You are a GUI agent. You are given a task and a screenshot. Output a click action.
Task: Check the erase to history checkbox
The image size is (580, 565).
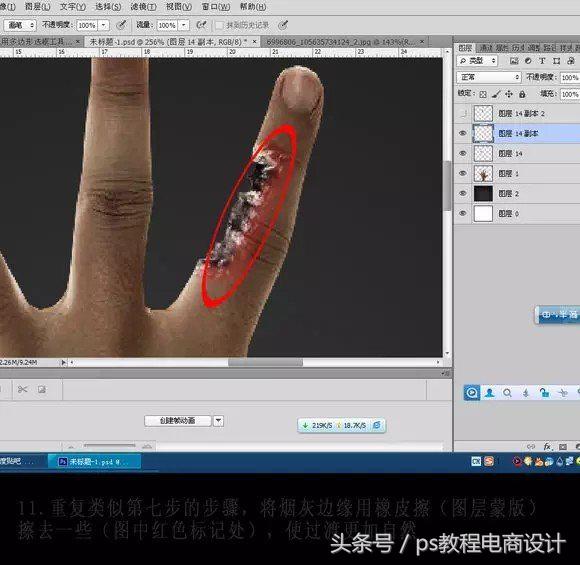(219, 25)
